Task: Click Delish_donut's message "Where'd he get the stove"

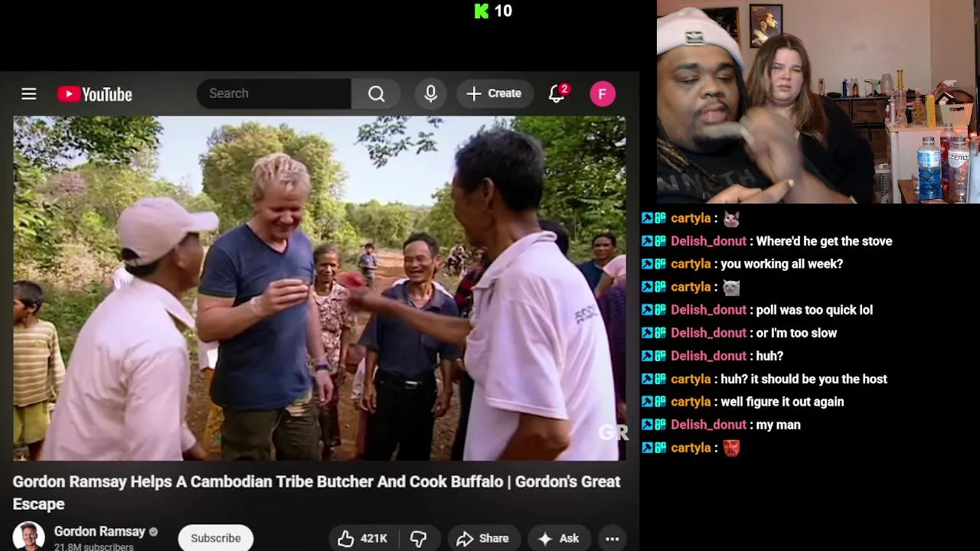Action: coord(823,241)
